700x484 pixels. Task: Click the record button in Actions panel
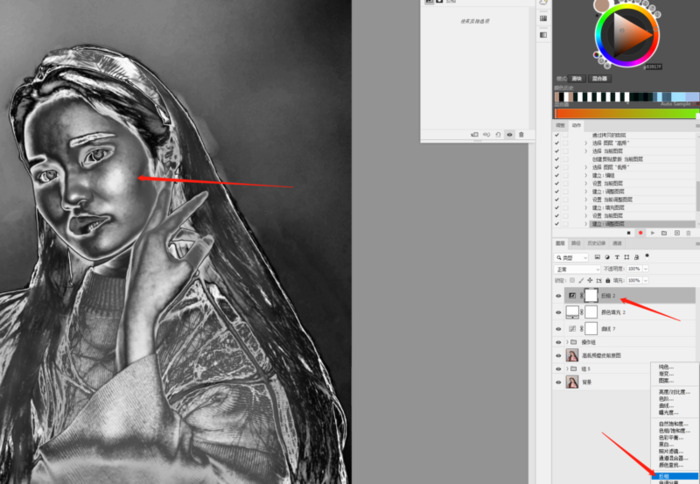640,232
